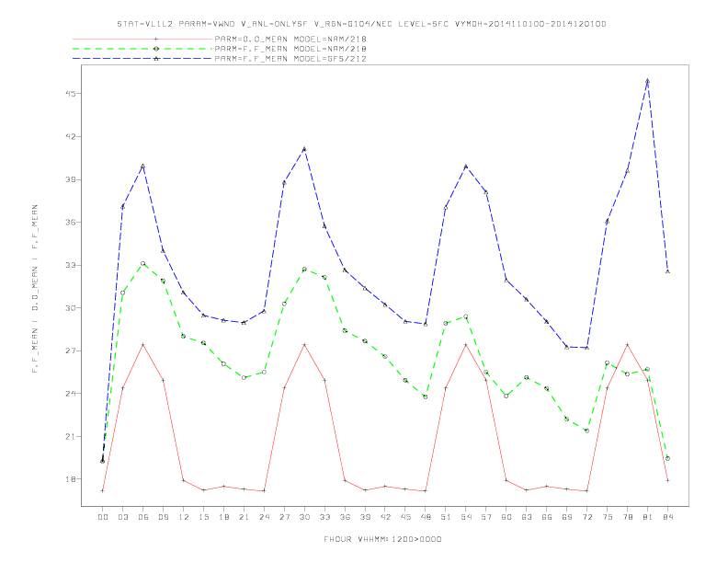This screenshot has height=563, width=728.
Task: Click the blue dashed legend line sample
Action: [x=142, y=59]
